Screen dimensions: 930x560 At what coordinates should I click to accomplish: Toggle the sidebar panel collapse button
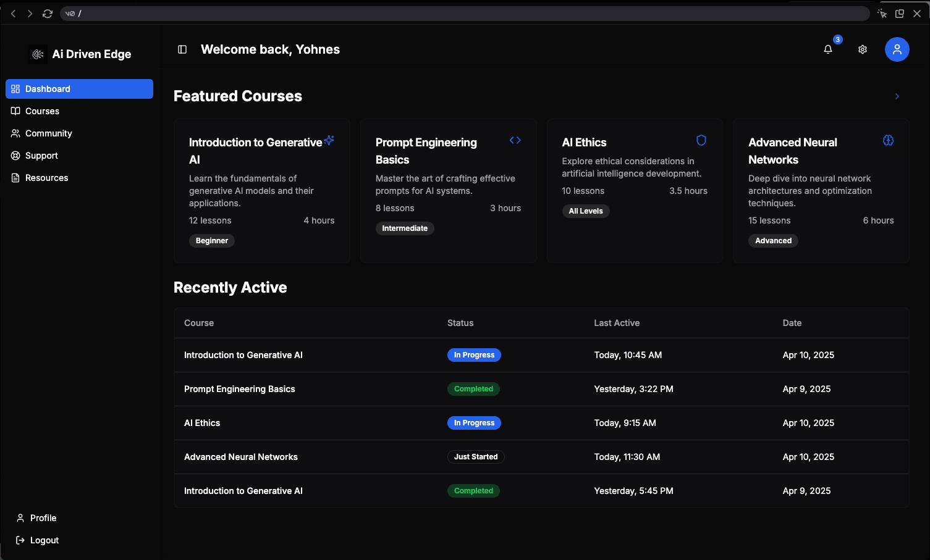tap(182, 49)
